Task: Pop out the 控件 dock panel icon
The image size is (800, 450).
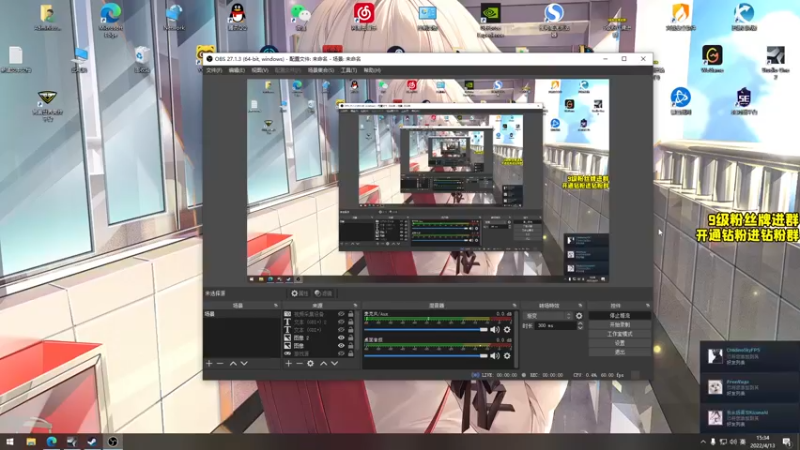Action: (648, 306)
